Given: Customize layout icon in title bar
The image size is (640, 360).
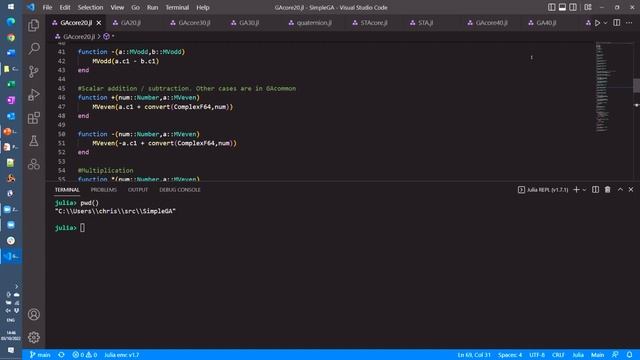Looking at the screenshot, I should [588, 7].
